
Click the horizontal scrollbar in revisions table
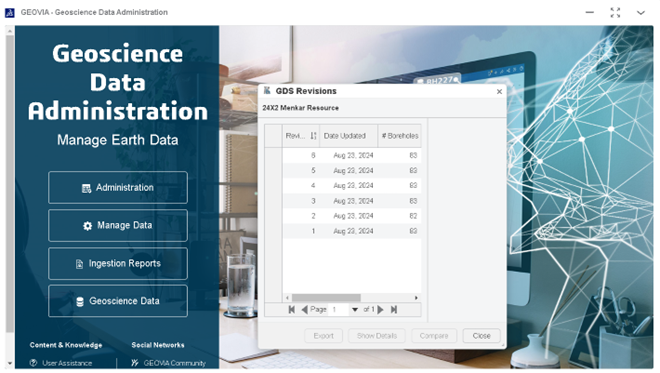point(326,298)
